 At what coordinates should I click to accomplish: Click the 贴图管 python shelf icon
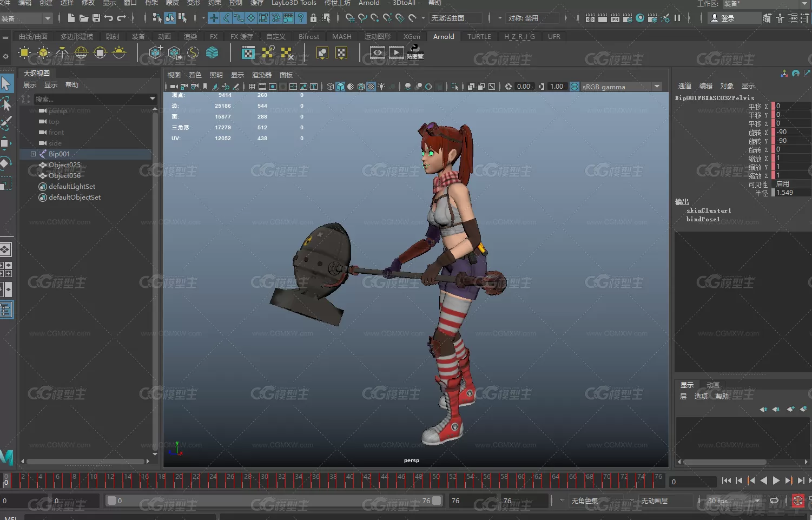(x=415, y=52)
